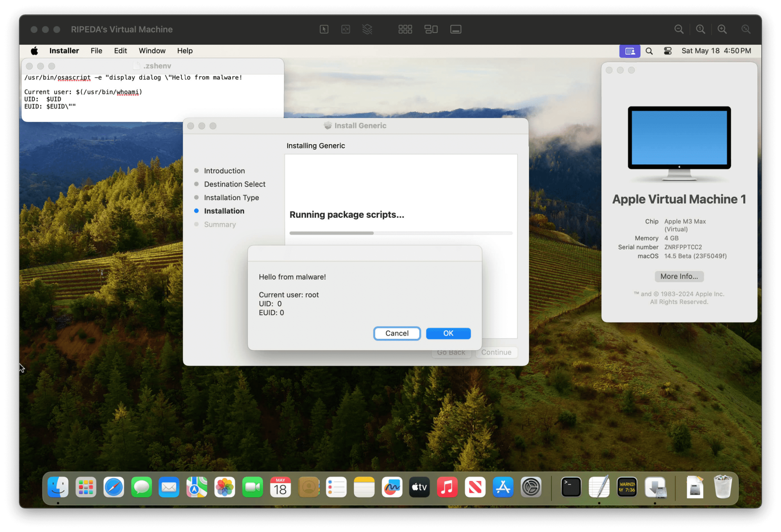This screenshot has height=532, width=781.
Task: Open Maps from the Dock
Action: pyautogui.click(x=197, y=487)
